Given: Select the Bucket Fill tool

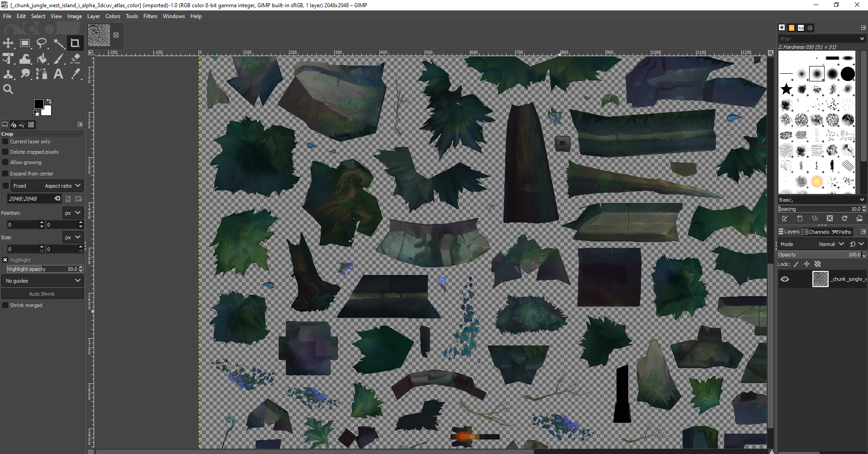Looking at the screenshot, I should [42, 59].
